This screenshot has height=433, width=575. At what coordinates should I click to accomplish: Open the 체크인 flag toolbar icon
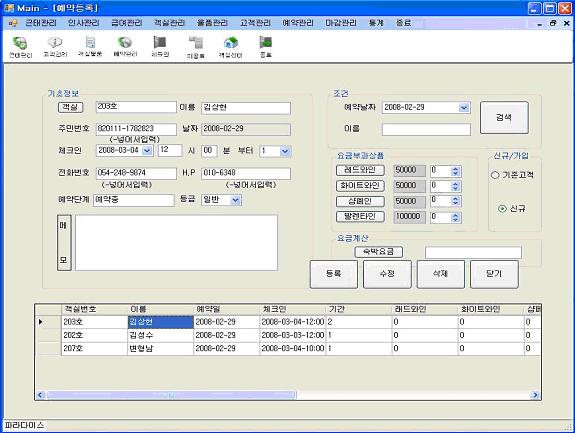[x=160, y=47]
